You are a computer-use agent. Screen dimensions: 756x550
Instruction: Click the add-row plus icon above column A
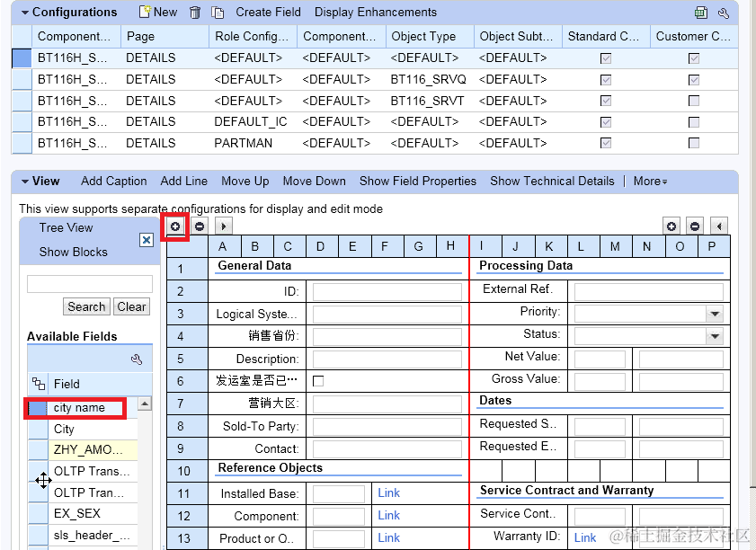pyautogui.click(x=175, y=226)
